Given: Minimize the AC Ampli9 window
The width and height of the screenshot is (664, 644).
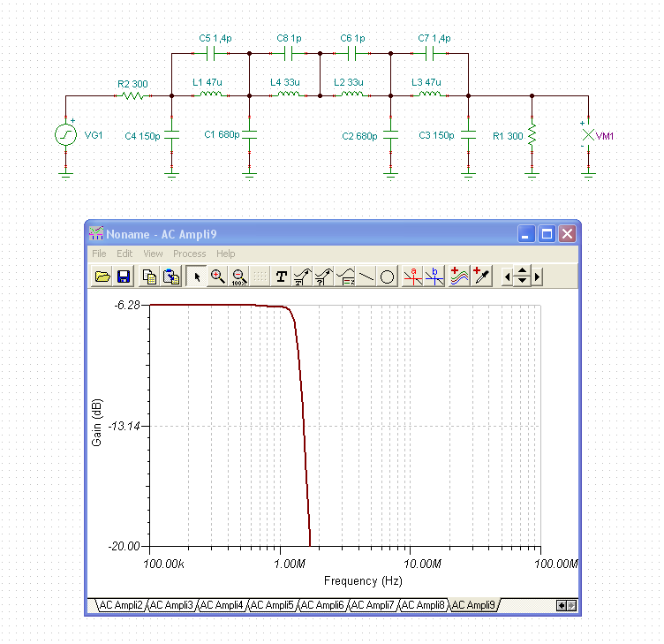Looking at the screenshot, I should tap(526, 234).
